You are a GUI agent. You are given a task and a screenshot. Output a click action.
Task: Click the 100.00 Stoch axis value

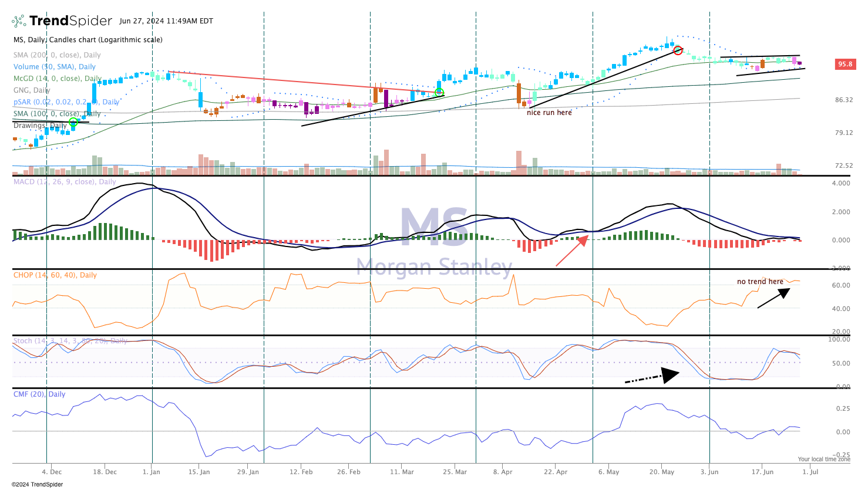pos(839,339)
